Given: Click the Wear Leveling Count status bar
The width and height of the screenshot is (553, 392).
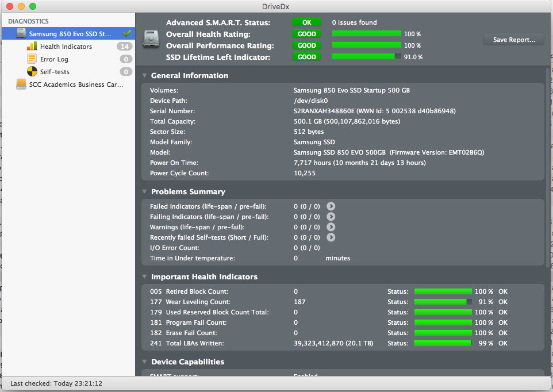Looking at the screenshot, I should 443,302.
